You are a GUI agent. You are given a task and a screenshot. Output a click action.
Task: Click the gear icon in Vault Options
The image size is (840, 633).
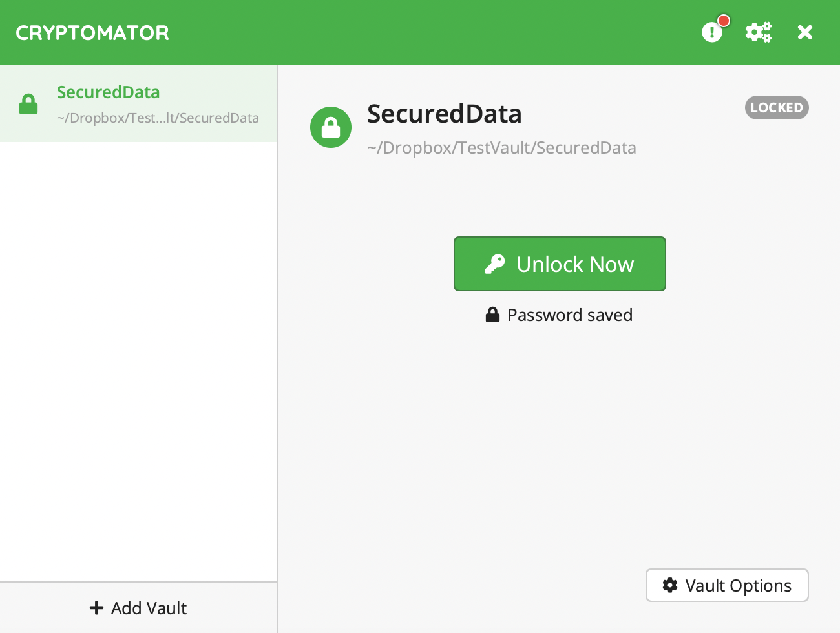pyautogui.click(x=670, y=585)
